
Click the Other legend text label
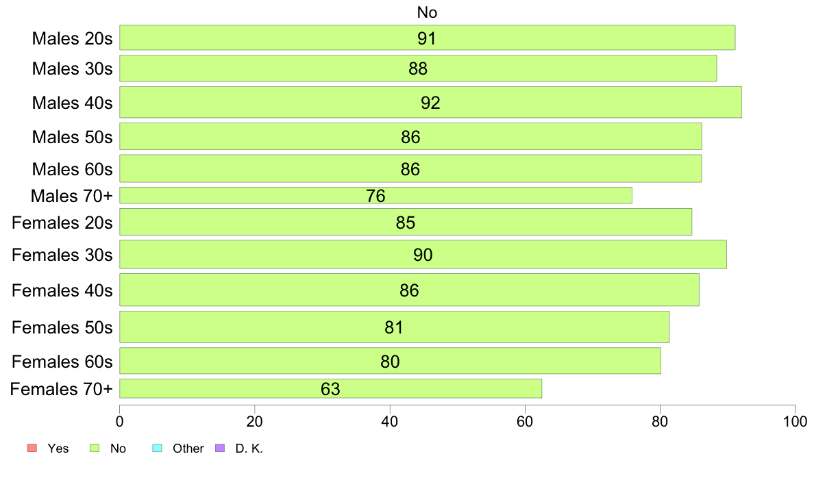188,449
